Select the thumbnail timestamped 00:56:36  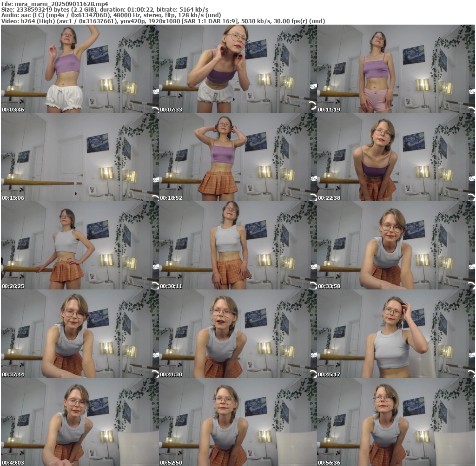(x=396, y=422)
